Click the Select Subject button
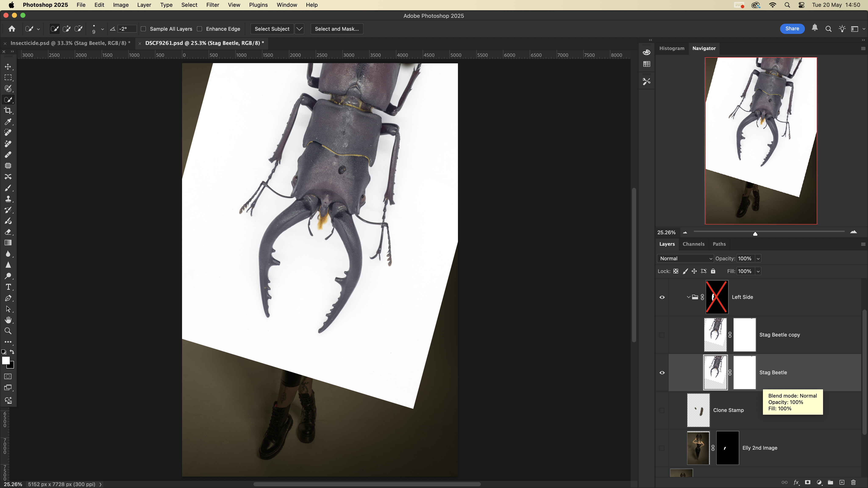Image resolution: width=868 pixels, height=488 pixels. 272,29
